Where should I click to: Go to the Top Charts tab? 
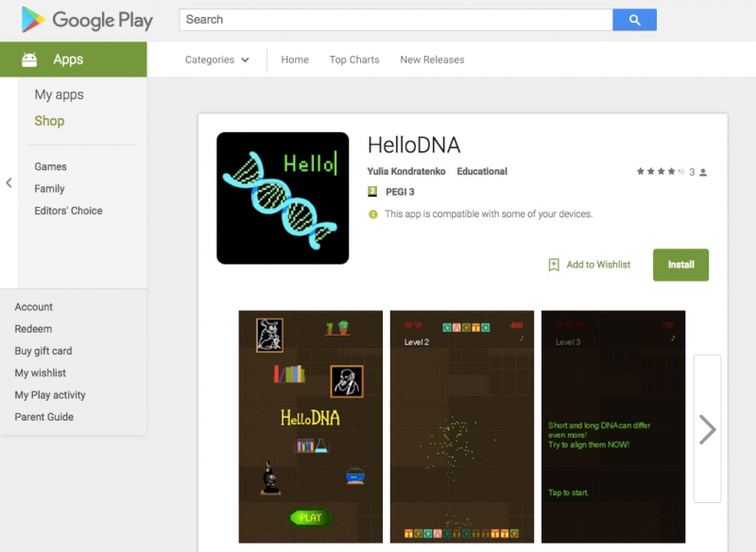[x=354, y=60]
